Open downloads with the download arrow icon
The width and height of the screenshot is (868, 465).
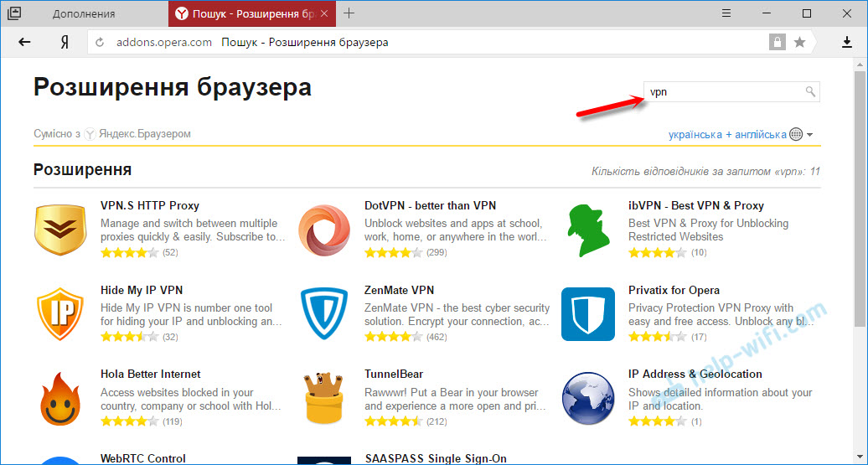pos(847,43)
